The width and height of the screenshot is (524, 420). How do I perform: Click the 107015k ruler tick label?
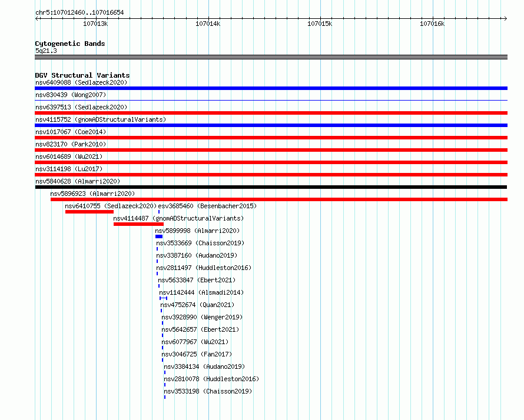click(x=320, y=24)
